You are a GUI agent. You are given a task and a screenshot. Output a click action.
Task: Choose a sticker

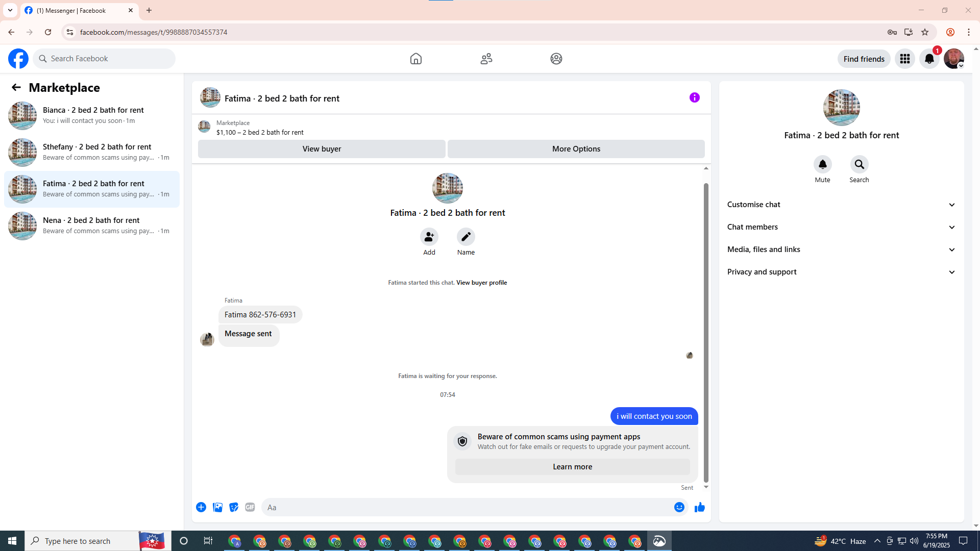(234, 507)
